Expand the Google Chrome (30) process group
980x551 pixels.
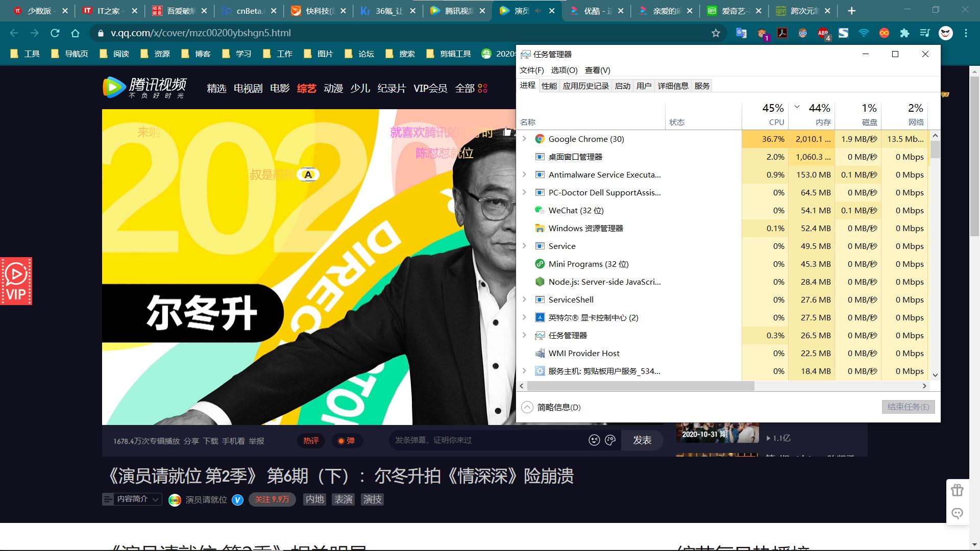pos(525,138)
